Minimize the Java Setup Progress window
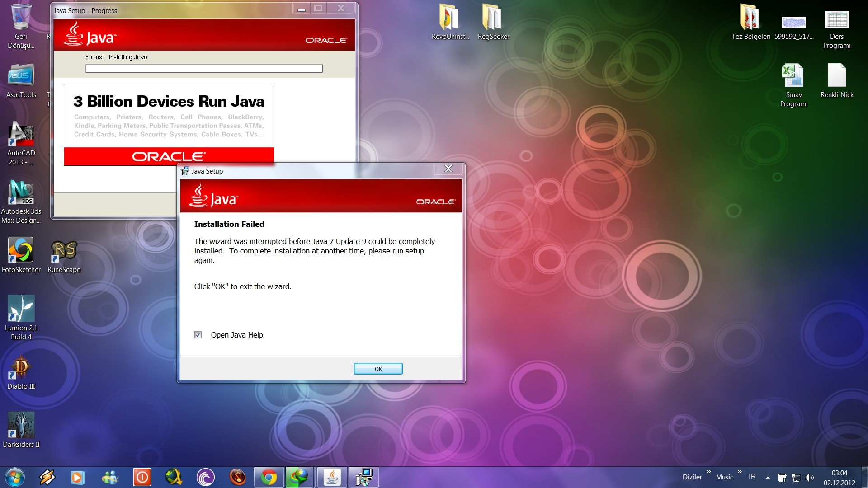Image resolution: width=868 pixels, height=488 pixels. pos(302,9)
